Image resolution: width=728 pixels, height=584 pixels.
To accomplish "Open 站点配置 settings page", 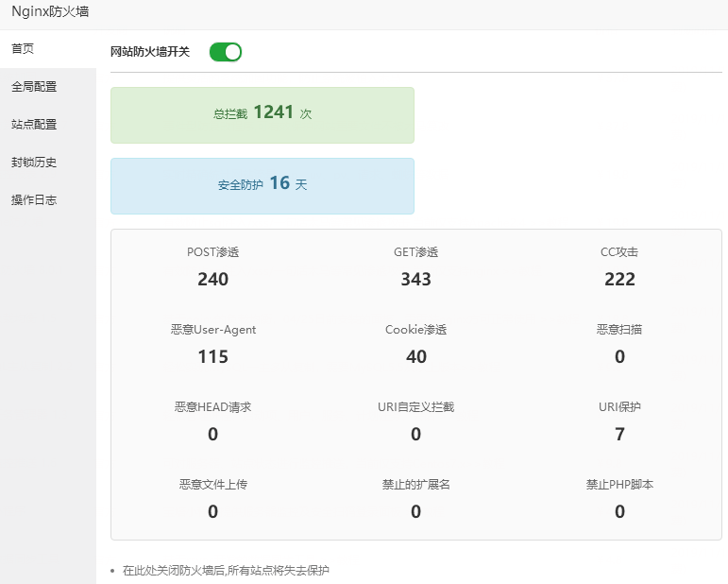I will [x=34, y=124].
